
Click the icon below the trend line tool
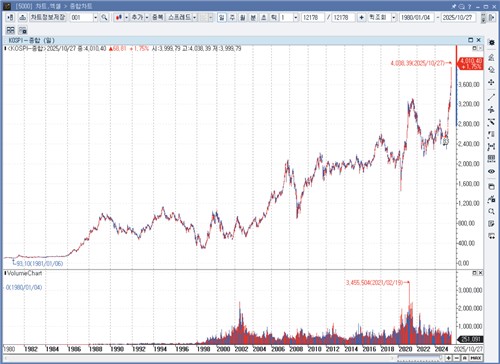[491, 109]
